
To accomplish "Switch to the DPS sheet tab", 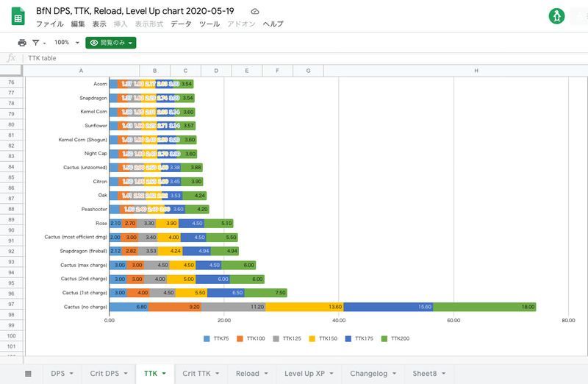I will point(58,374).
